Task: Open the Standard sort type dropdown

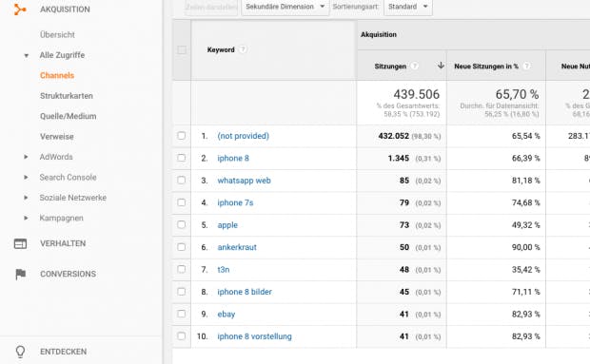Action: [408, 8]
